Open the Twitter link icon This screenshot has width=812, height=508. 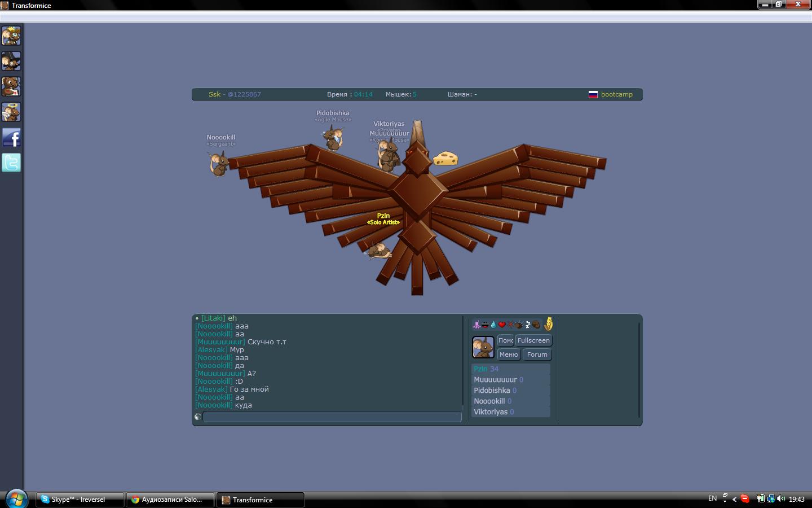click(11, 163)
